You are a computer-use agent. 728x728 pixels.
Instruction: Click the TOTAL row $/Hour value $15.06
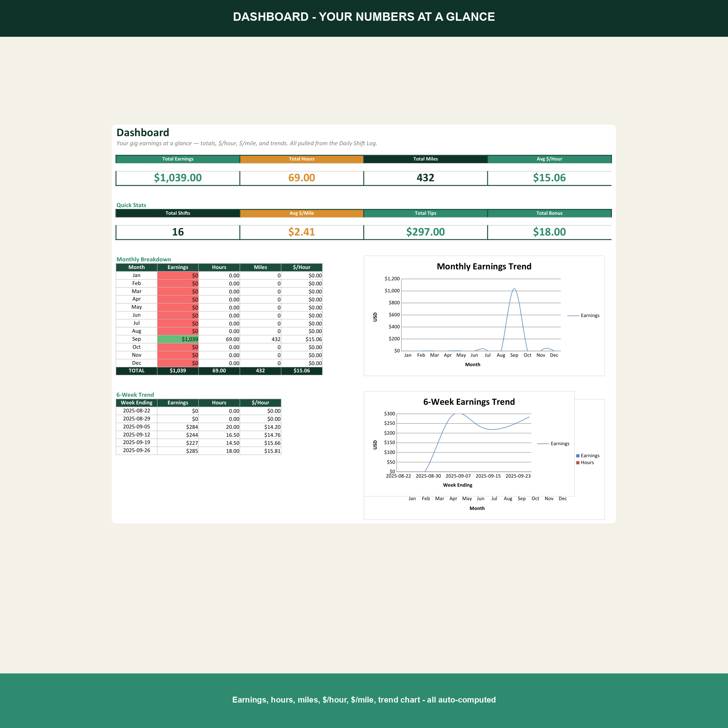pos(301,371)
